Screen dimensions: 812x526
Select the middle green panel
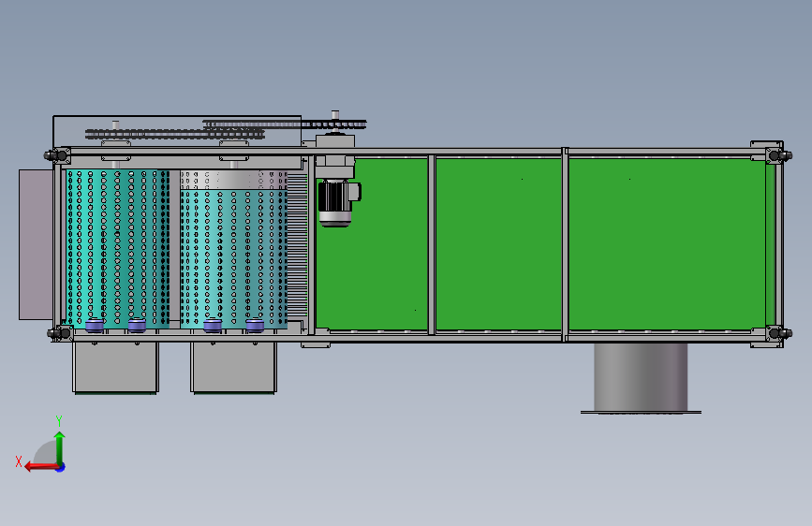coord(498,243)
